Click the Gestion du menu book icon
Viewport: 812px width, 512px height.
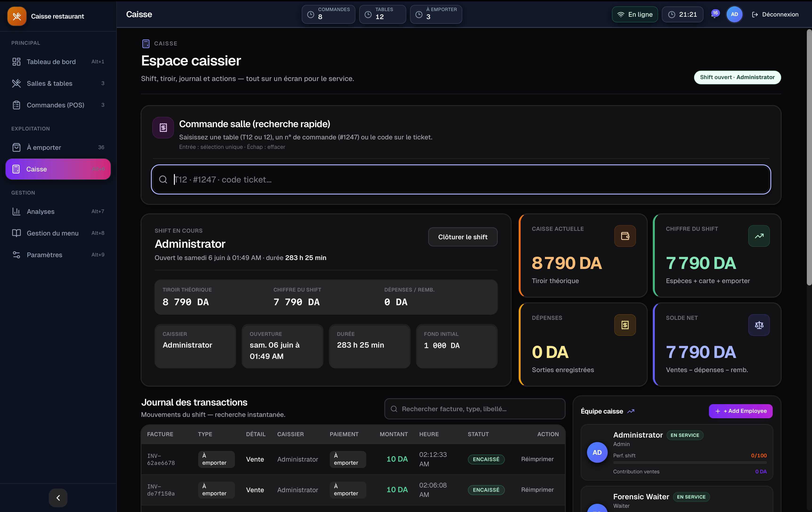pyautogui.click(x=16, y=233)
